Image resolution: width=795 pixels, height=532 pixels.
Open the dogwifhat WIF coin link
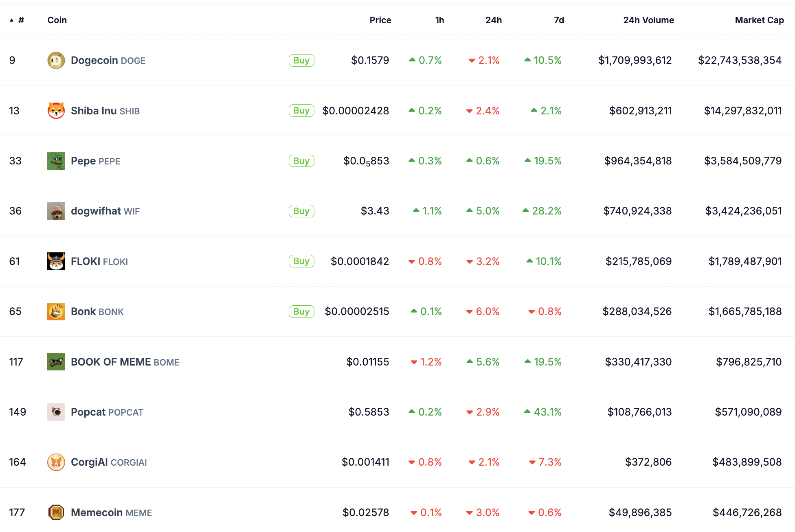pos(105,211)
